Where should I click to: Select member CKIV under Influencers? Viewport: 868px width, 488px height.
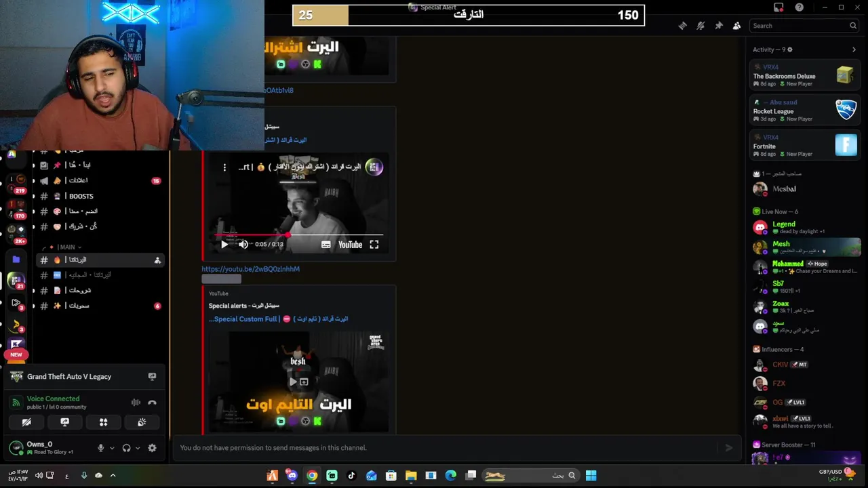[805, 365]
